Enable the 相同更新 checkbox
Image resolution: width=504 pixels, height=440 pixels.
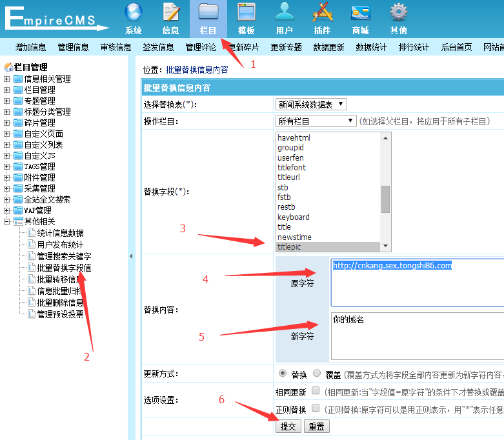316,390
